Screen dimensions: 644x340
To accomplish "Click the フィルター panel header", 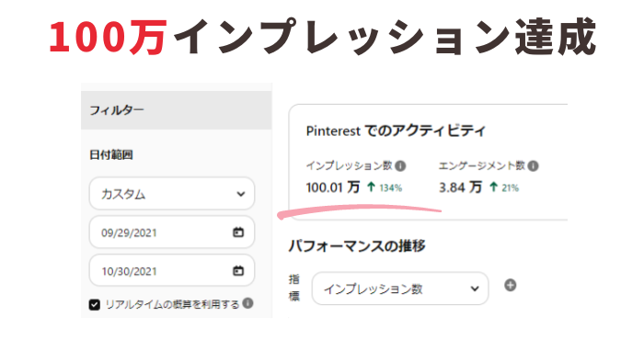I will pyautogui.click(x=177, y=110).
